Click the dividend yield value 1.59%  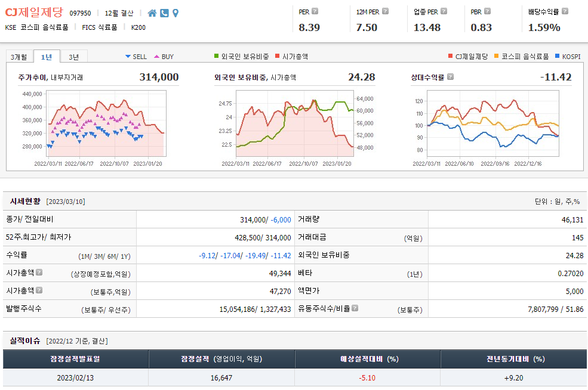544,27
